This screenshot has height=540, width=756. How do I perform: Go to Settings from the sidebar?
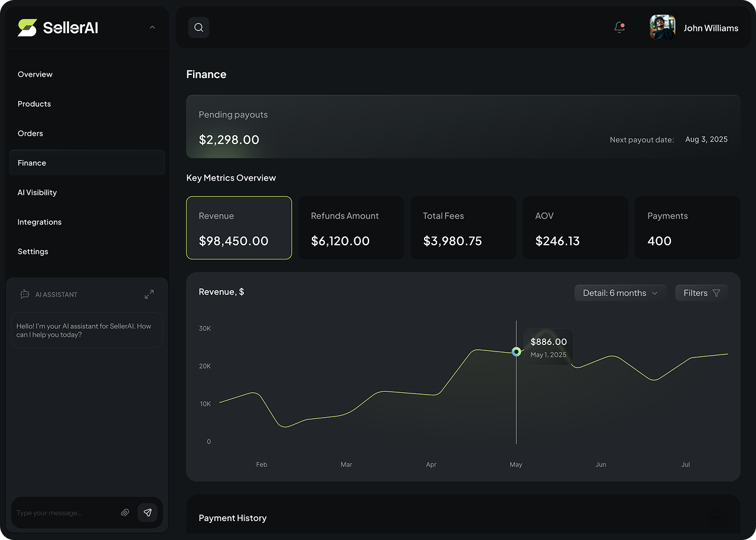tap(32, 251)
